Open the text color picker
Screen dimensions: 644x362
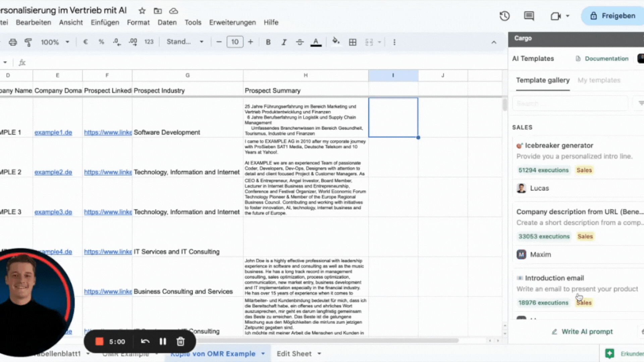(316, 42)
